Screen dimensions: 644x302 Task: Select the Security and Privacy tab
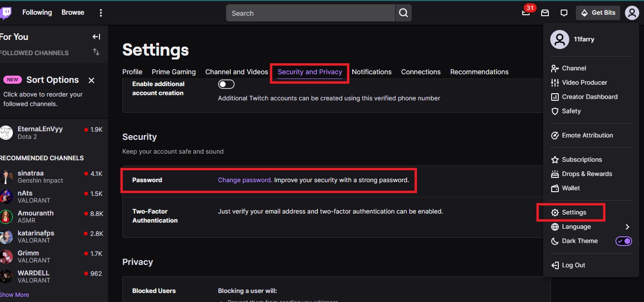pos(310,72)
